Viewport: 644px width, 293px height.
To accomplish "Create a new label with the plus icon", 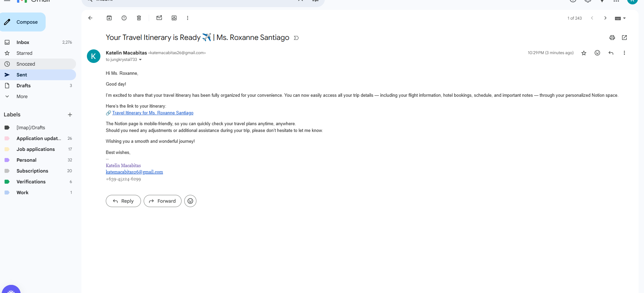I will click(x=70, y=115).
